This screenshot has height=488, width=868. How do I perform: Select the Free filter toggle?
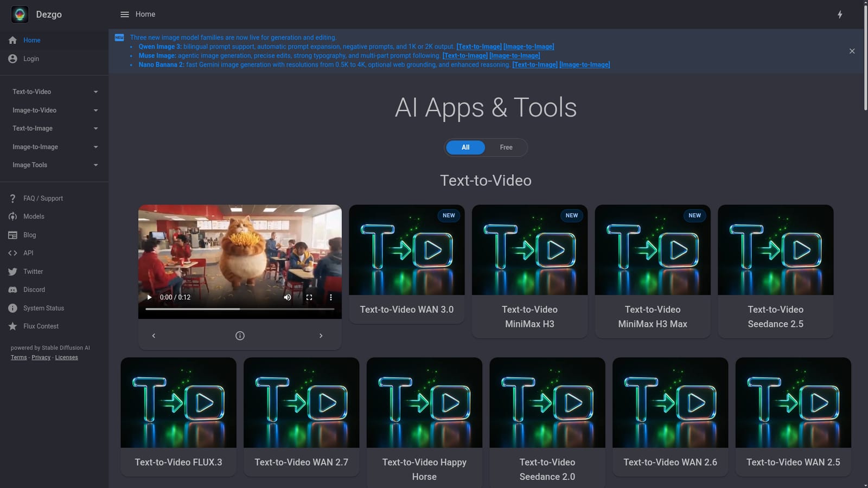(506, 147)
